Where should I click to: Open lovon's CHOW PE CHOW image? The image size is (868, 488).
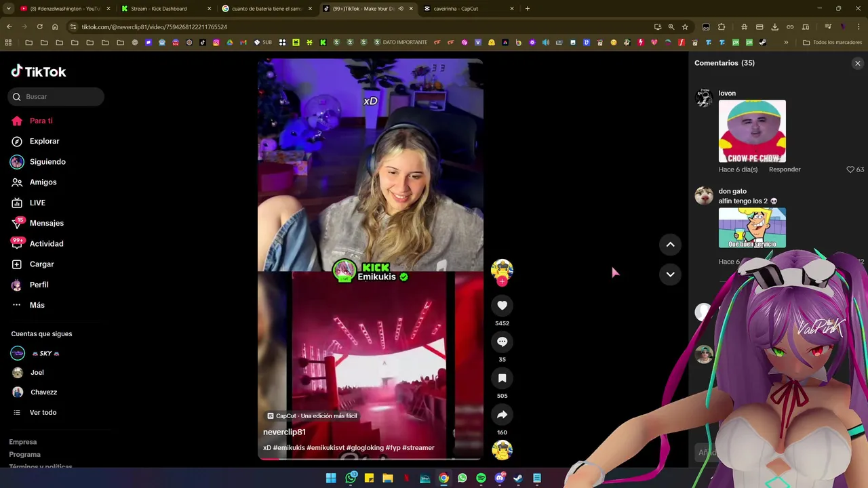point(752,131)
